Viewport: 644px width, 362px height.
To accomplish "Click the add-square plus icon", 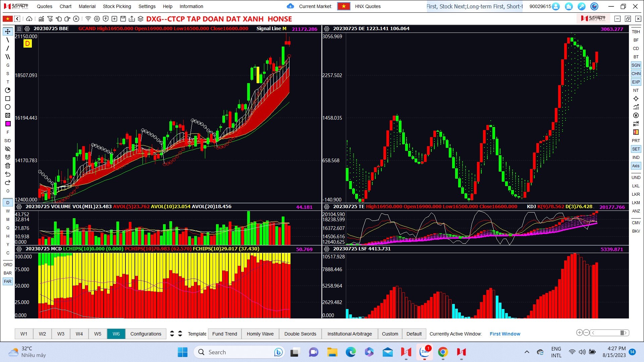I will coord(114,19).
